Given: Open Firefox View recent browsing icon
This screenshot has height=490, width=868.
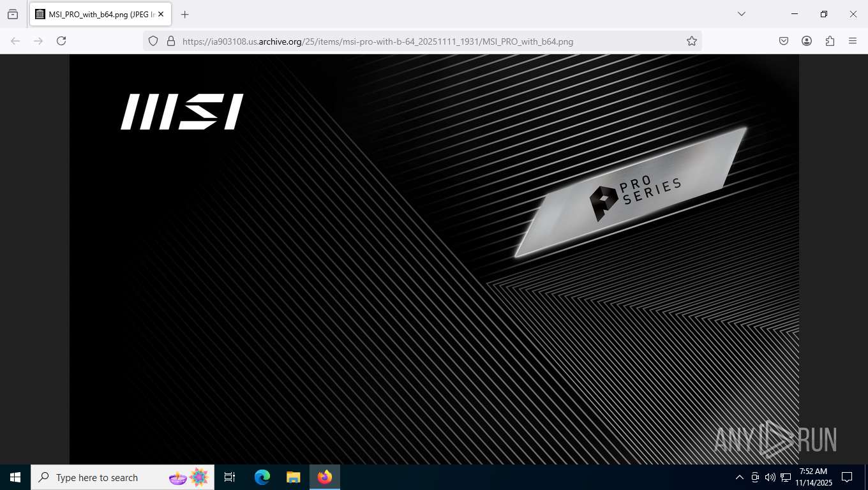Looking at the screenshot, I should (x=13, y=14).
